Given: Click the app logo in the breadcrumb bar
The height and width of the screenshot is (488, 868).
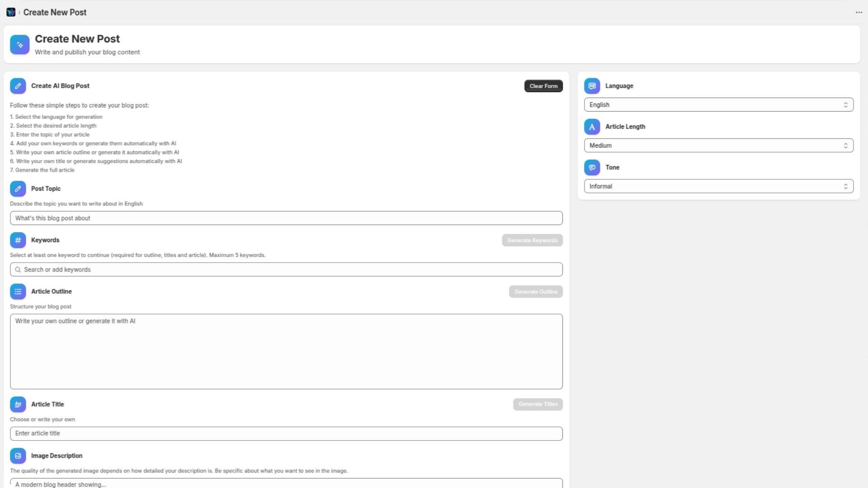Looking at the screenshot, I should pyautogui.click(x=11, y=12).
